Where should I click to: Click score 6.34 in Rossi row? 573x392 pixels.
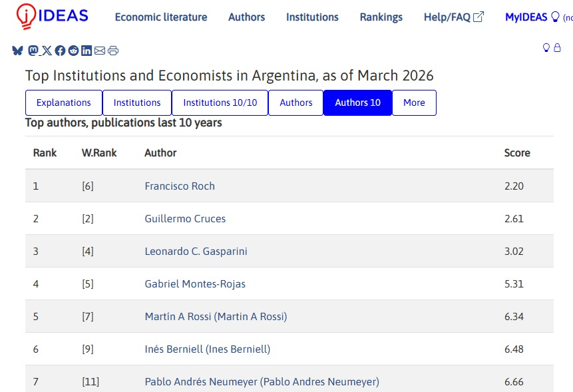click(514, 316)
